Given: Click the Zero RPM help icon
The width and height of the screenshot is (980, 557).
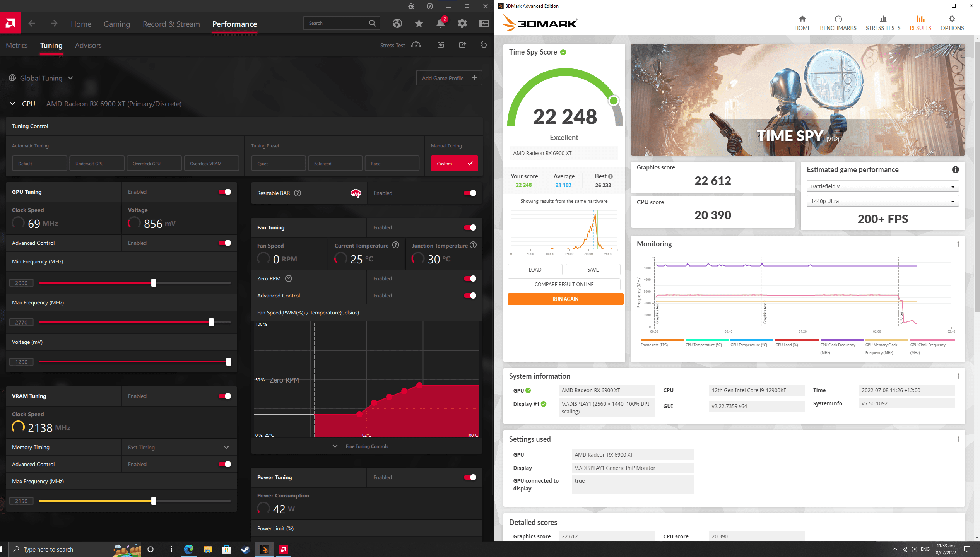Looking at the screenshot, I should (x=289, y=278).
